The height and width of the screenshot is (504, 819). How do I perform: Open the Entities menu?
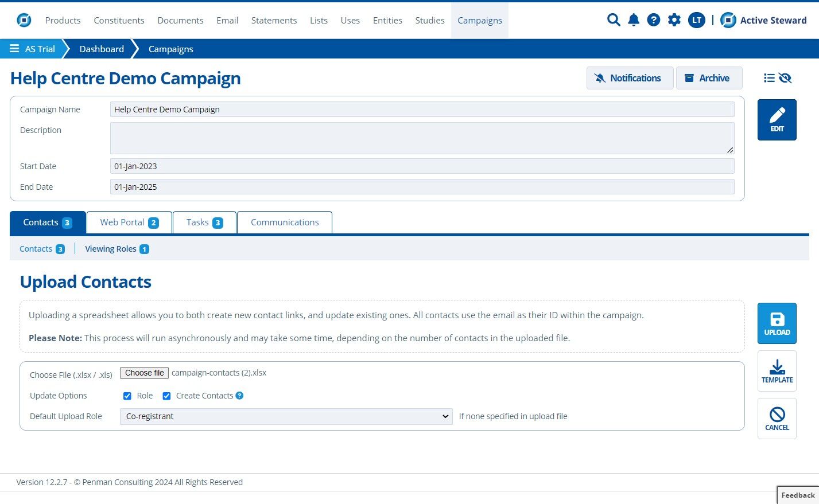(387, 20)
